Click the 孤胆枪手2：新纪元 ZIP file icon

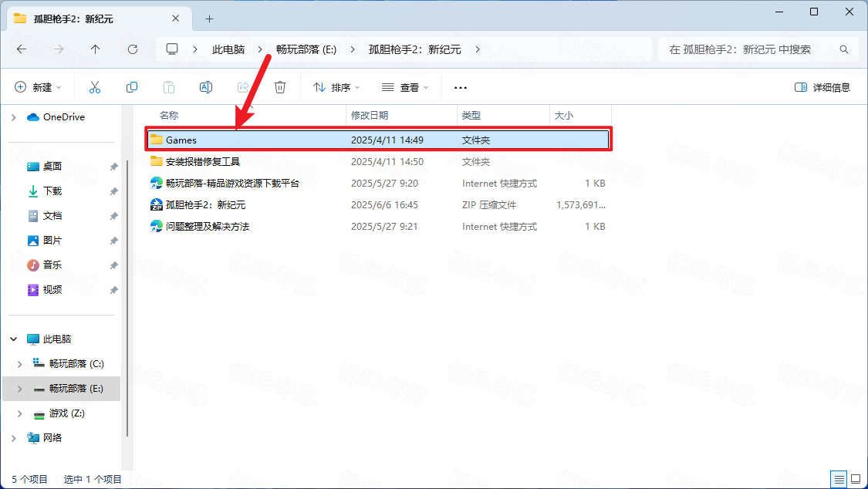[157, 204]
